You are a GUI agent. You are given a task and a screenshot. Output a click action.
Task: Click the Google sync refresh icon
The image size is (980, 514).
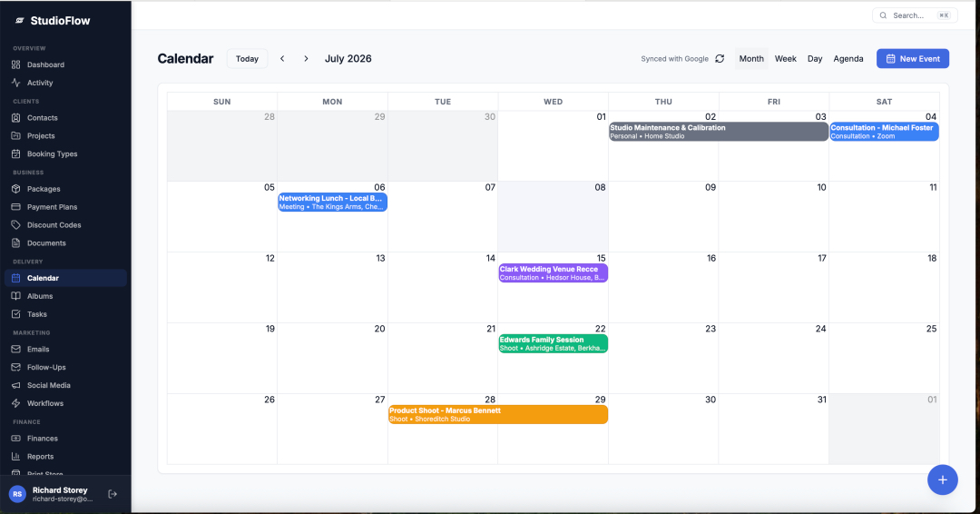pyautogui.click(x=720, y=59)
